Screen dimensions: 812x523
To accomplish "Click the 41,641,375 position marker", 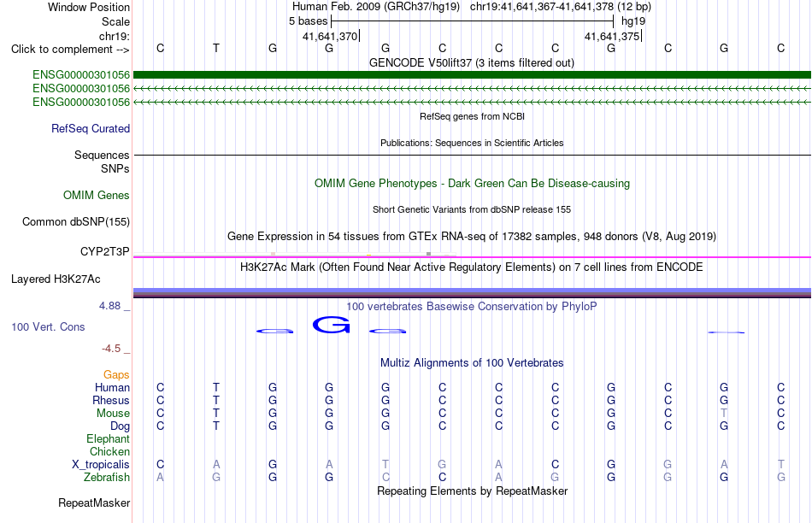I will (x=612, y=36).
